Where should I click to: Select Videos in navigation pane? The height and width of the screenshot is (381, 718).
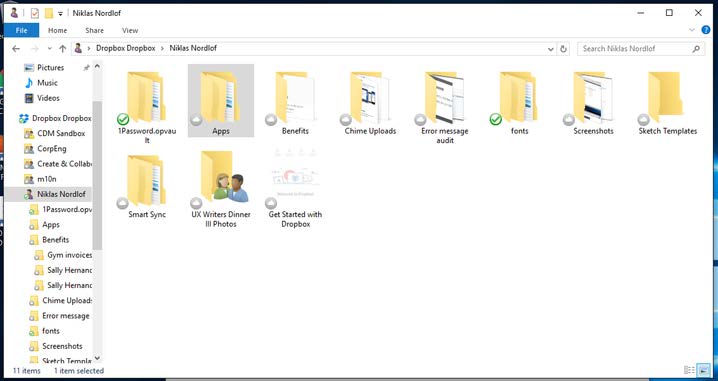[x=48, y=98]
